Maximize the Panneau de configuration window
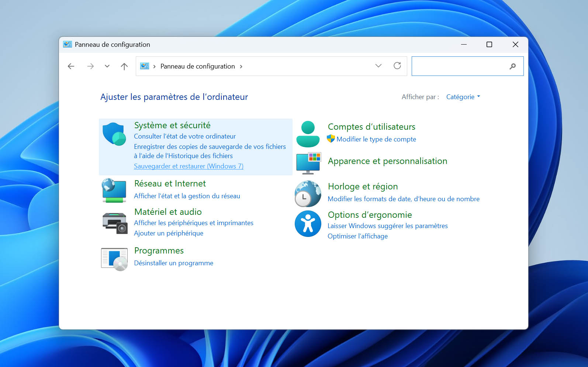The width and height of the screenshot is (588, 367). click(489, 44)
